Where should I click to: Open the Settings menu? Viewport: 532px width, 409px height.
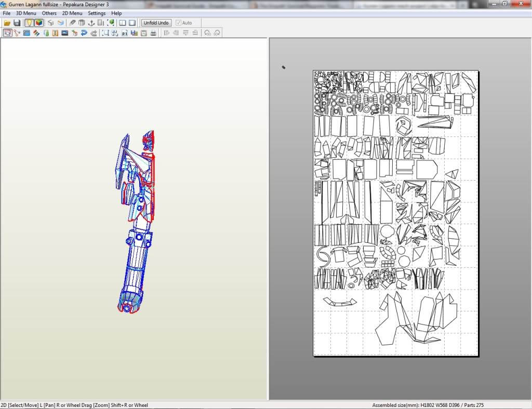[97, 13]
